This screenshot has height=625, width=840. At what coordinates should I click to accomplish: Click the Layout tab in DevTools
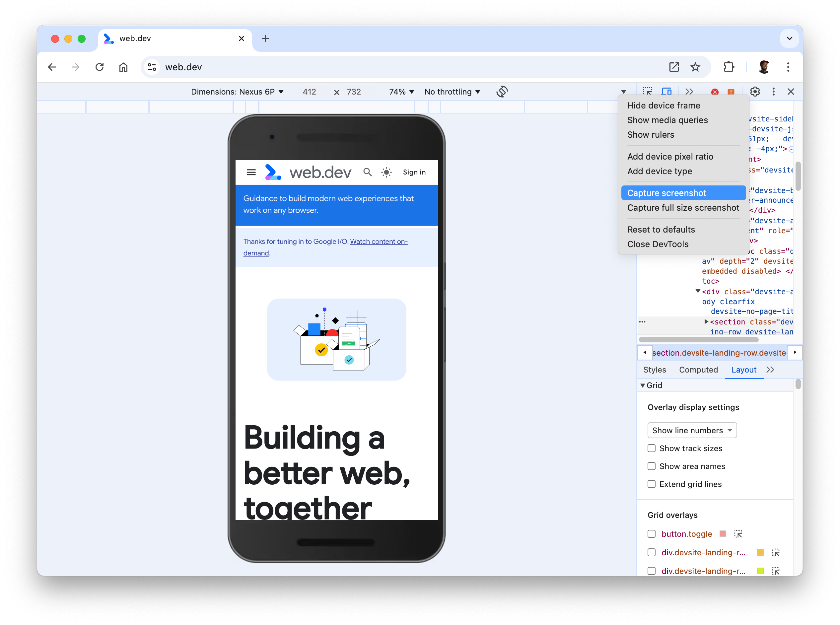click(744, 370)
